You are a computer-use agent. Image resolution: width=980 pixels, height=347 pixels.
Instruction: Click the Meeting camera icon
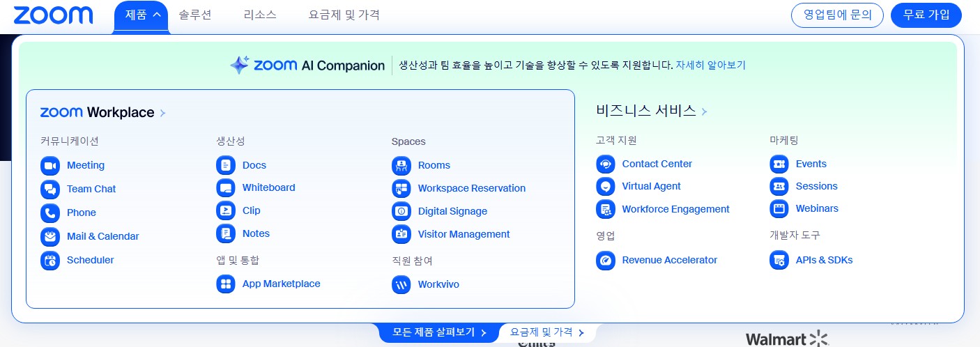pyautogui.click(x=50, y=166)
